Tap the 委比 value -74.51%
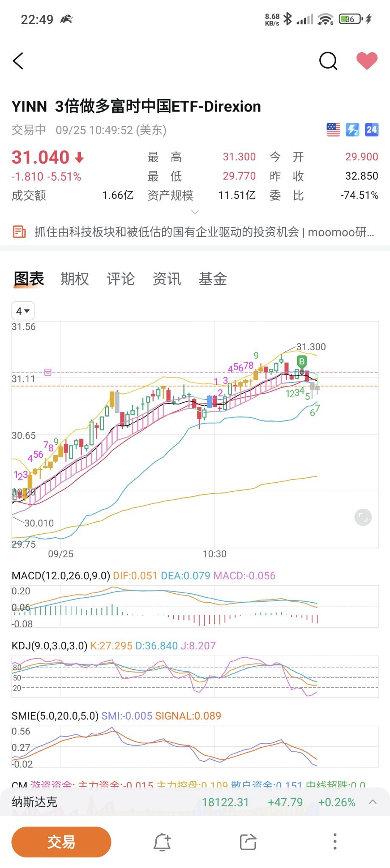The height and width of the screenshot is (868, 390). 360,195
